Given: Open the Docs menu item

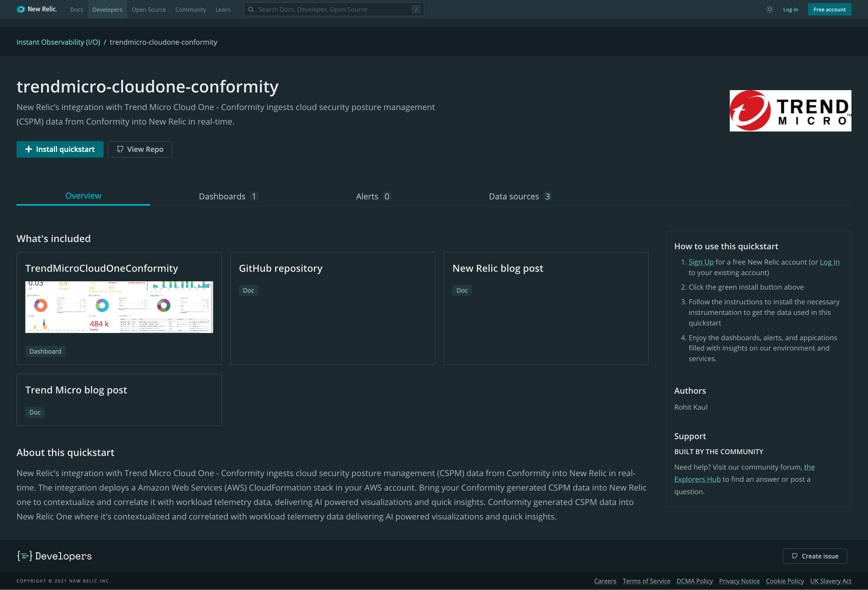Looking at the screenshot, I should [x=76, y=9].
